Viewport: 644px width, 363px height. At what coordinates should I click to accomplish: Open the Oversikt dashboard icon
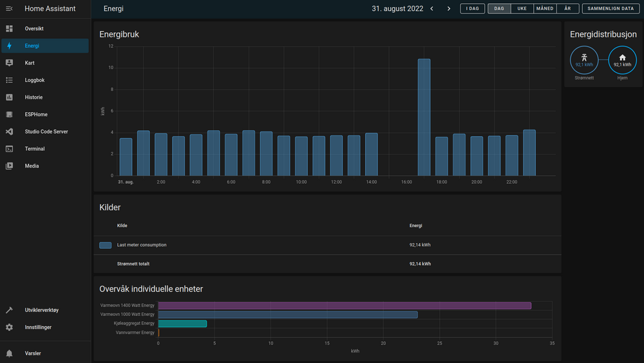(9, 29)
